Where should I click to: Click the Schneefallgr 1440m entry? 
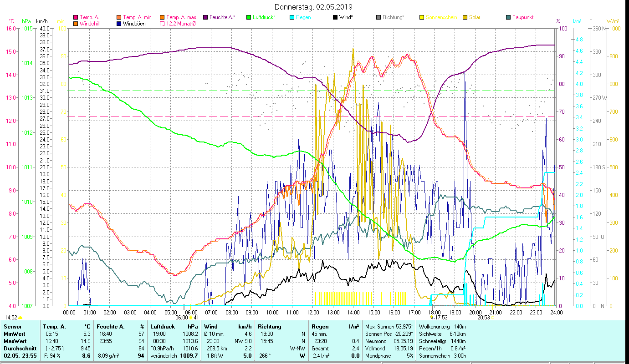442,341
